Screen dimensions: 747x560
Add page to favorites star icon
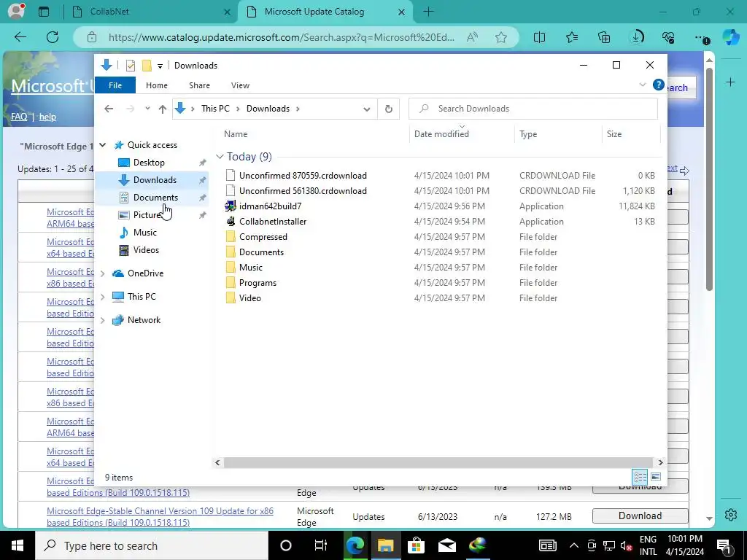(x=500, y=37)
